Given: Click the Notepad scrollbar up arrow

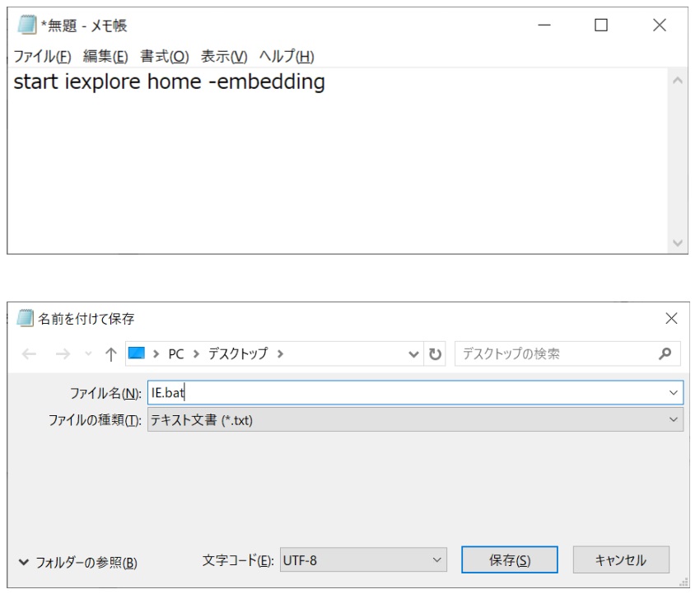Looking at the screenshot, I should (x=677, y=81).
